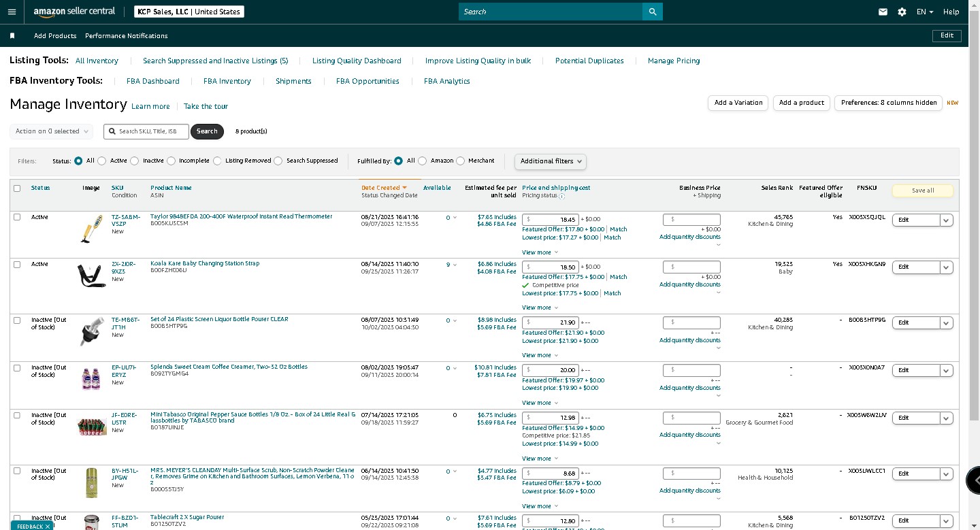The height and width of the screenshot is (530, 980).
Task: Open the Additional filters dropdown
Action: pos(551,161)
